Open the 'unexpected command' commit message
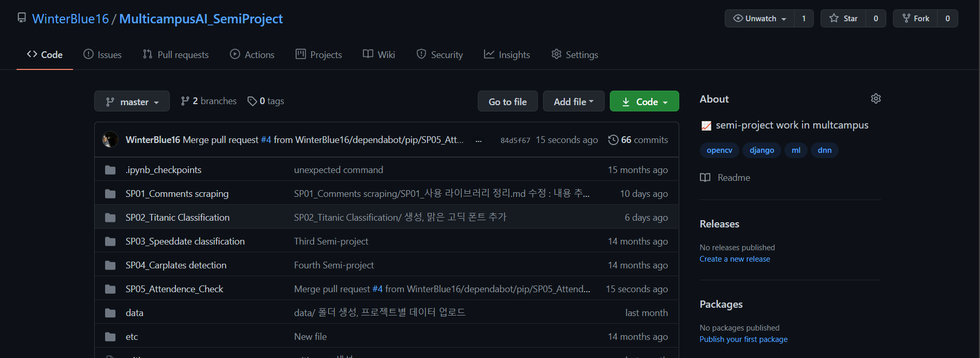 (339, 170)
